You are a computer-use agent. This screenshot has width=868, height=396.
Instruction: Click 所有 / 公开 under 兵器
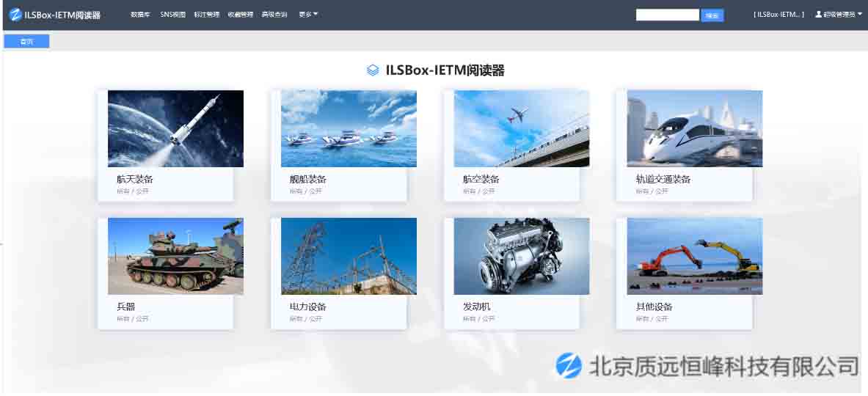(x=133, y=319)
